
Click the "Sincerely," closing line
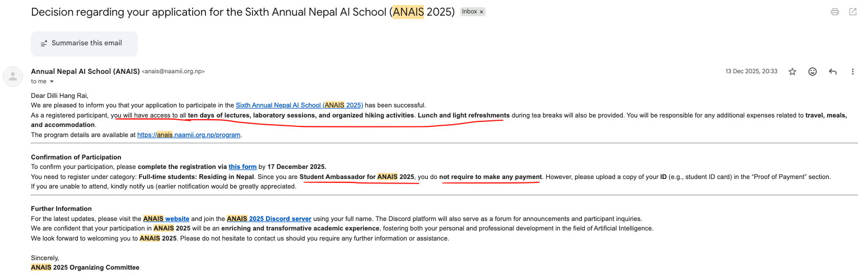click(x=45, y=258)
